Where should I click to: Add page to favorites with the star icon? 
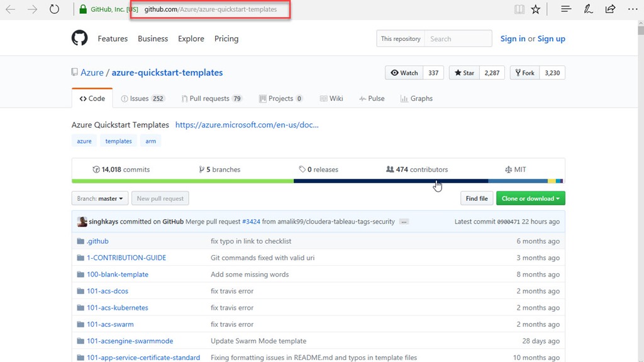[536, 9]
